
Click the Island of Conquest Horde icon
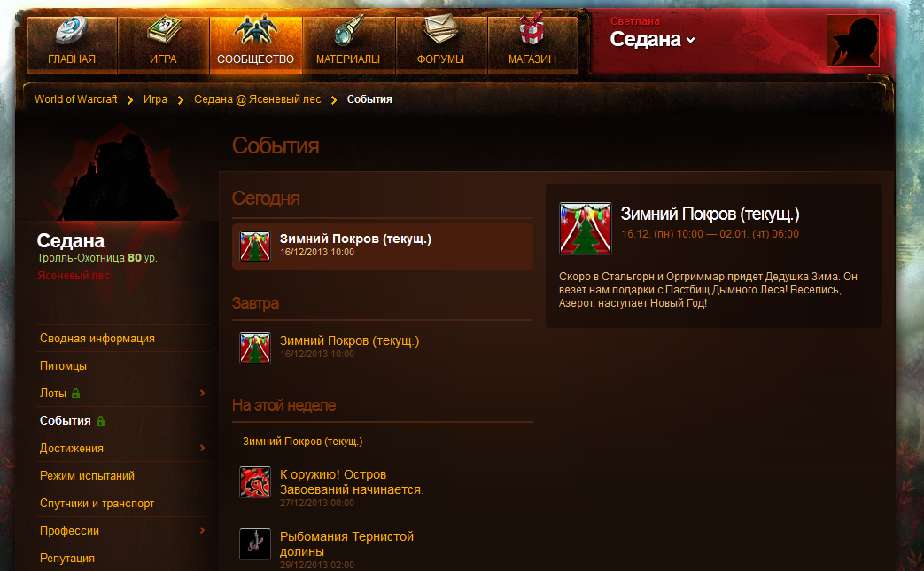coord(255,482)
